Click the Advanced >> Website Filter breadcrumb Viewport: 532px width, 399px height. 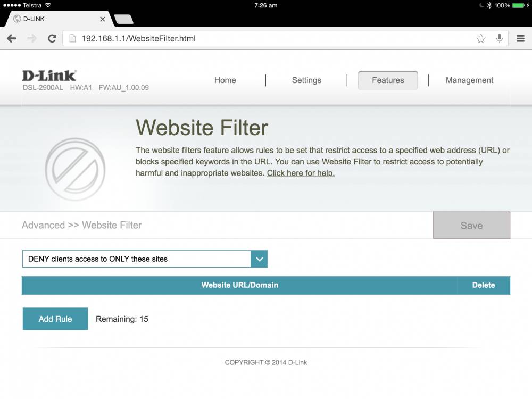pyautogui.click(x=81, y=225)
